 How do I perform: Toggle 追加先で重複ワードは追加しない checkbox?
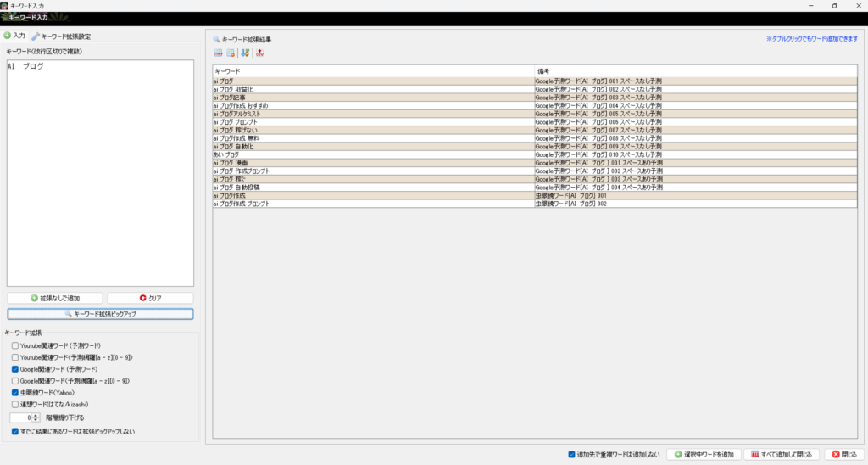pos(571,454)
